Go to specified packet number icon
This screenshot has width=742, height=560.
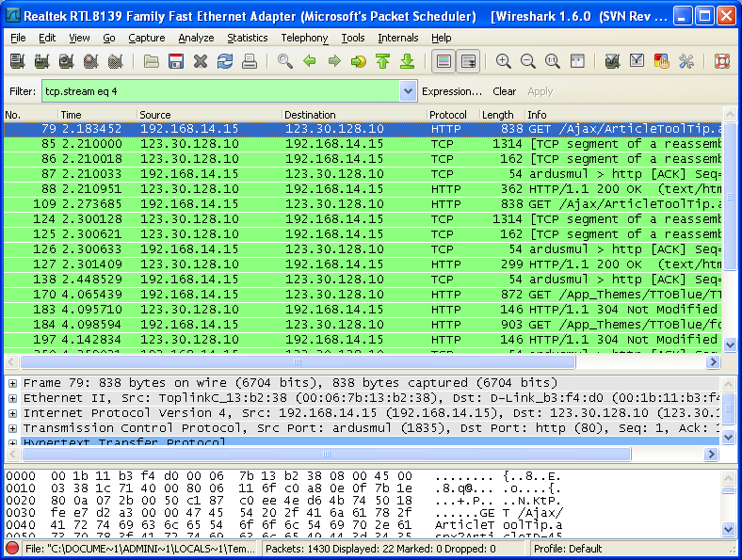358,61
